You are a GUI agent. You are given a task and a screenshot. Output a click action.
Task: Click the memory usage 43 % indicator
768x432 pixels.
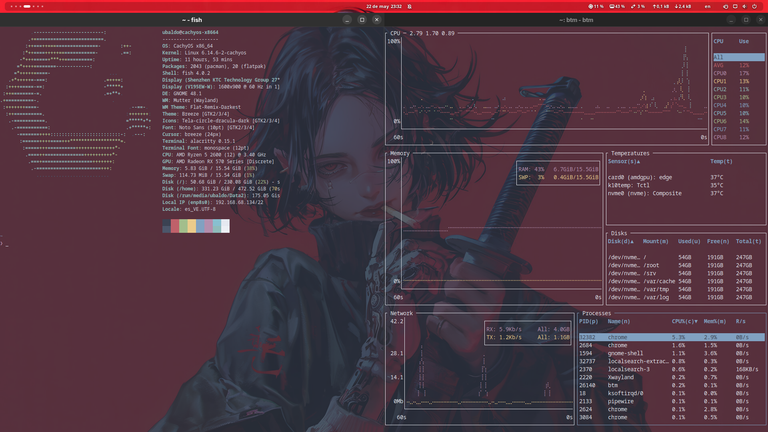point(617,6)
